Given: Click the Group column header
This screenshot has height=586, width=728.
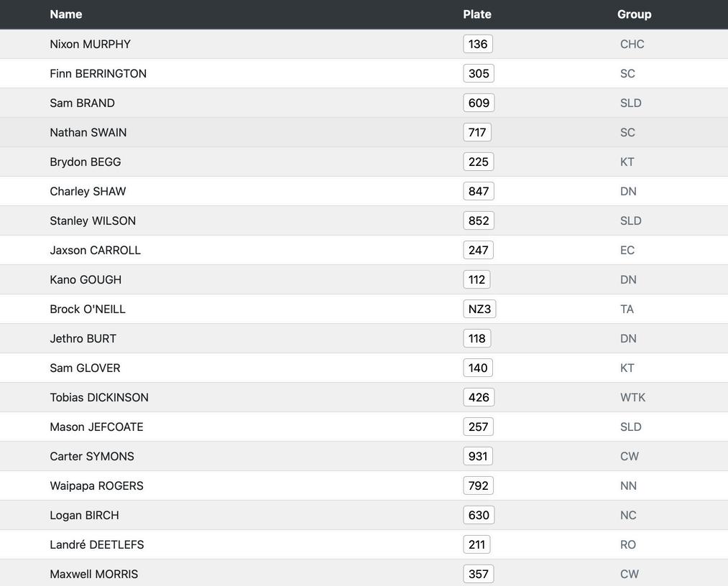Looking at the screenshot, I should 634,14.
